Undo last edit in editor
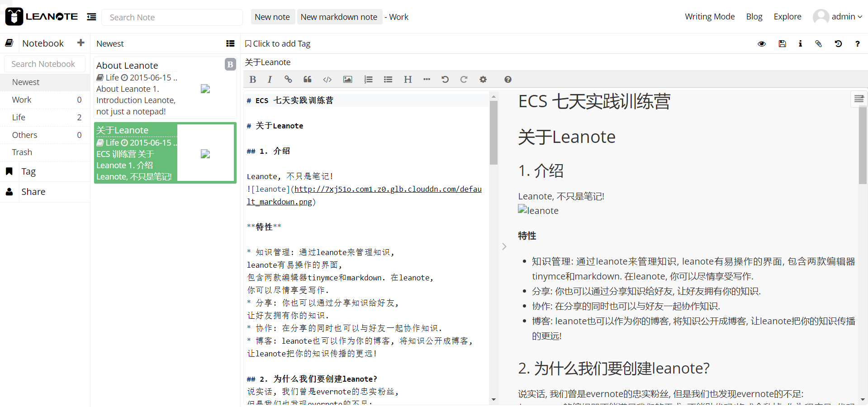The height and width of the screenshot is (407, 868). coord(445,80)
